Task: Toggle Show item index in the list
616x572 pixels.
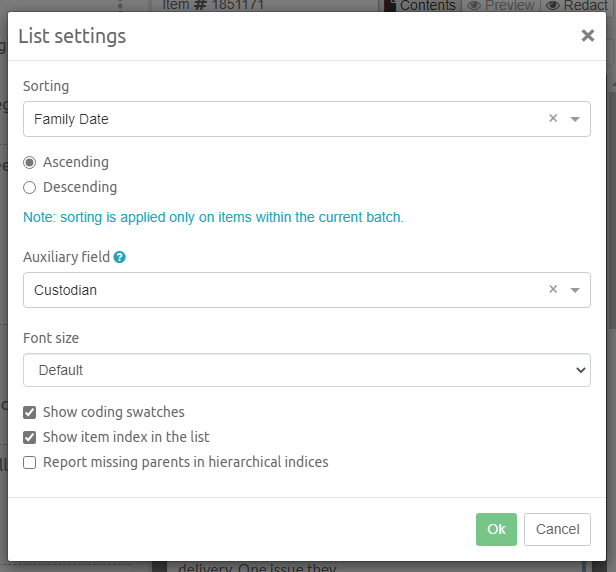Action: 30,437
